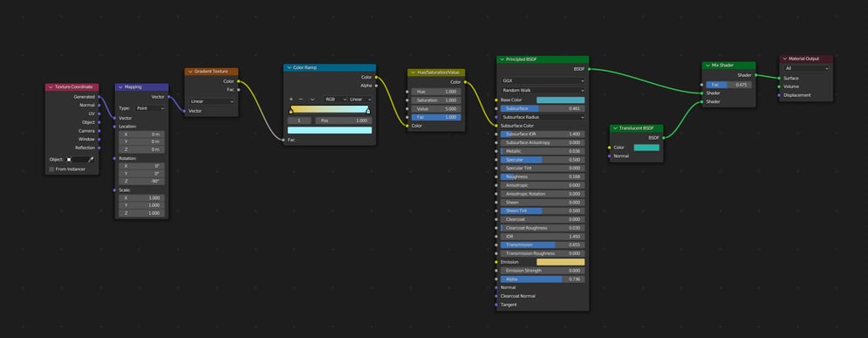Image resolution: width=868 pixels, height=338 pixels.
Task: Click the Color Ramp Fac input socket
Action: pos(284,141)
